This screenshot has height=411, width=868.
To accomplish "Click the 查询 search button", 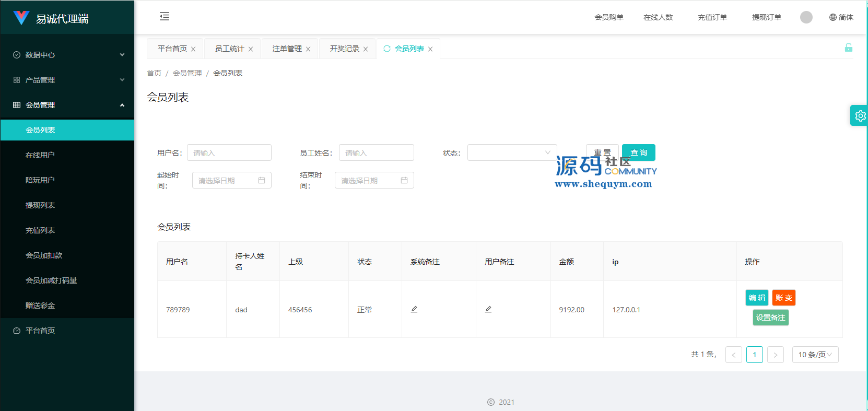I will tap(639, 152).
